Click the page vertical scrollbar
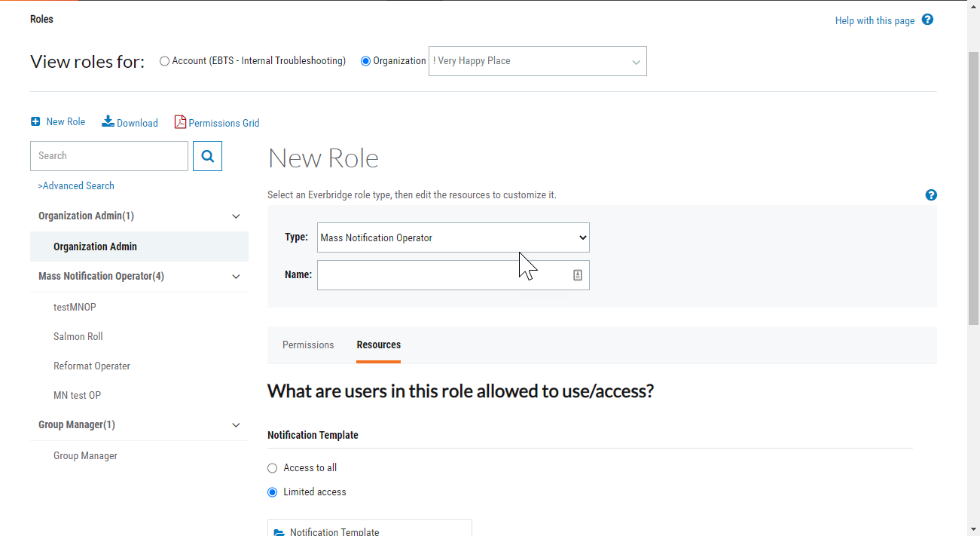Screen dimensions: 980x536 973,188
